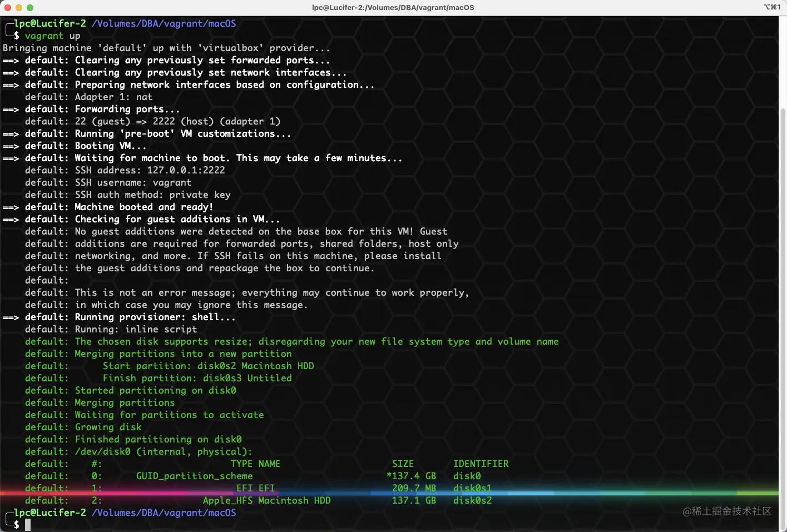Click the 'you may ignore this message' line
Screen dimensions: 787x532
(x=166, y=305)
